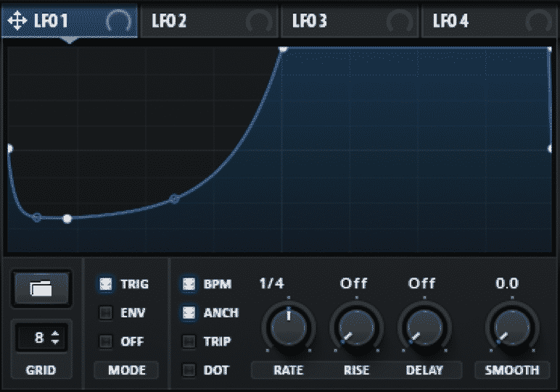Select the top peak LFO point

pyautogui.click(x=283, y=49)
